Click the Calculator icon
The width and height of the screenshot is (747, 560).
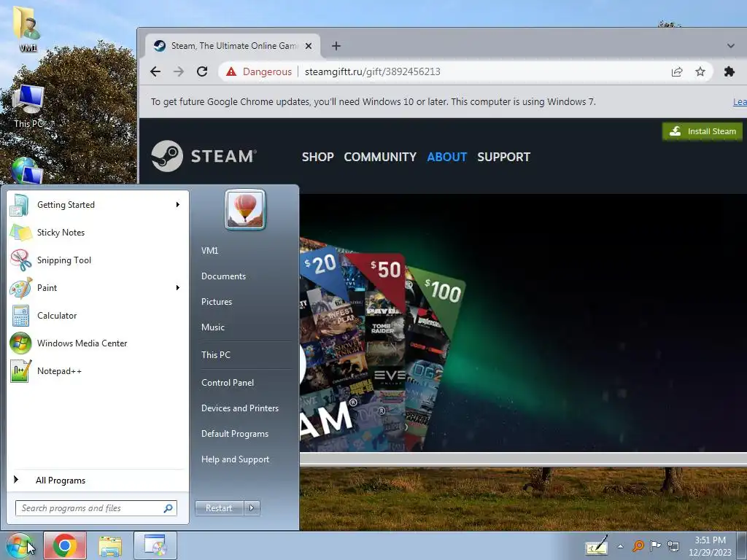tap(20, 316)
